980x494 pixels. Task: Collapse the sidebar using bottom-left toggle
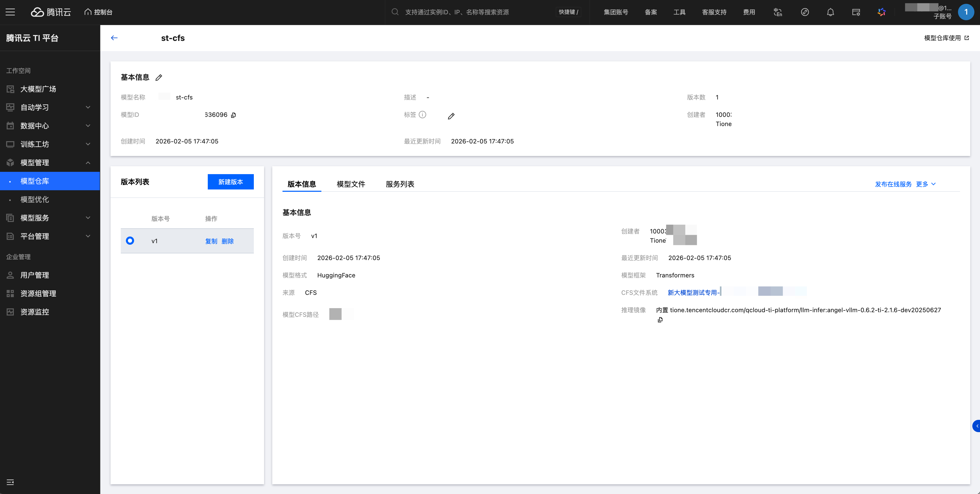[x=10, y=482]
